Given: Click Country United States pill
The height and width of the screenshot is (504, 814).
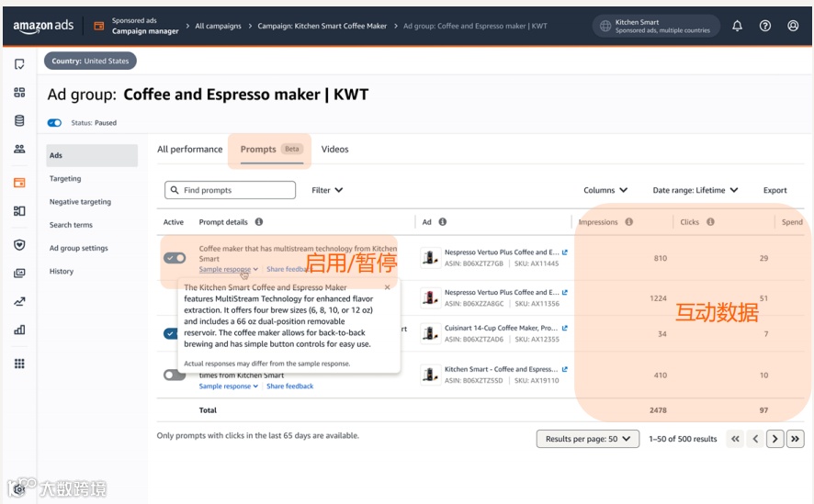Looking at the screenshot, I should [90, 62].
